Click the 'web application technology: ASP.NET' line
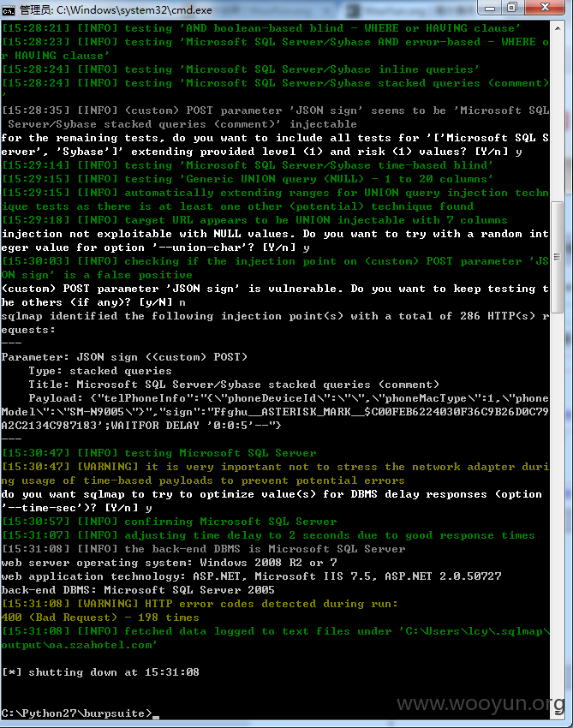 pyautogui.click(x=251, y=576)
